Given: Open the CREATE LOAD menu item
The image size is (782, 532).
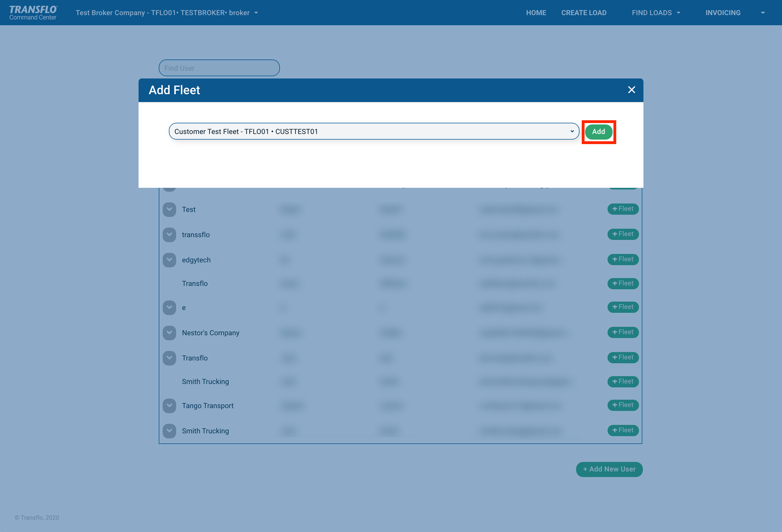Looking at the screenshot, I should 583,13.
